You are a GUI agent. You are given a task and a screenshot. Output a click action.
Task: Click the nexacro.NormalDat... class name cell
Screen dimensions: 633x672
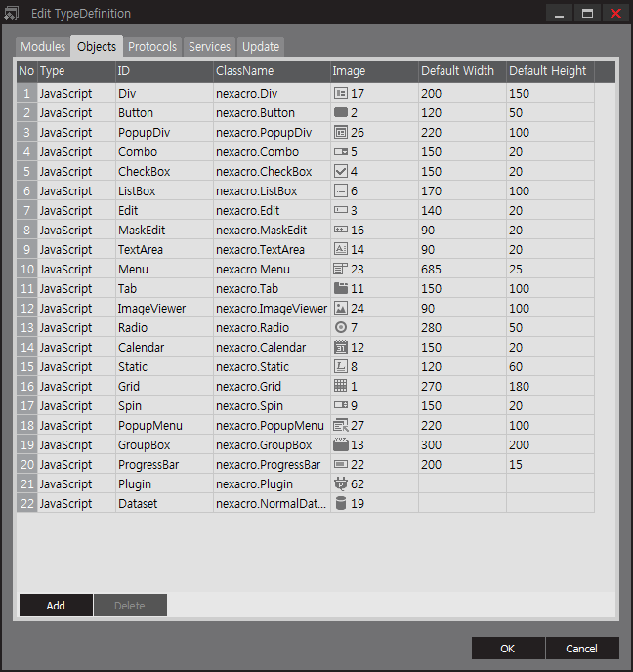(x=272, y=503)
